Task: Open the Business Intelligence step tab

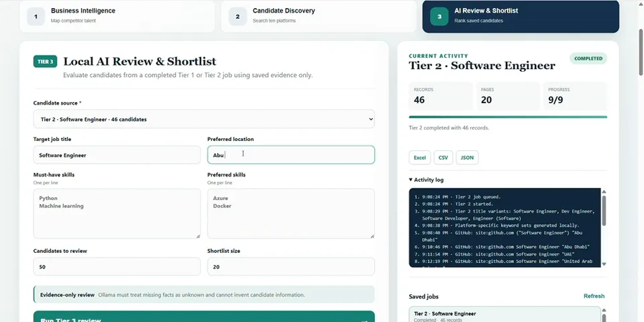Action: (117, 16)
